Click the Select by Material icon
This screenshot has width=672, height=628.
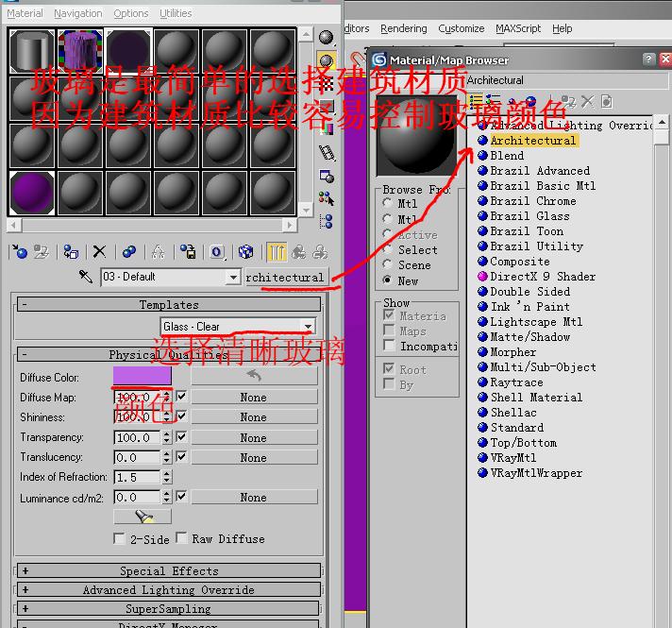327,198
